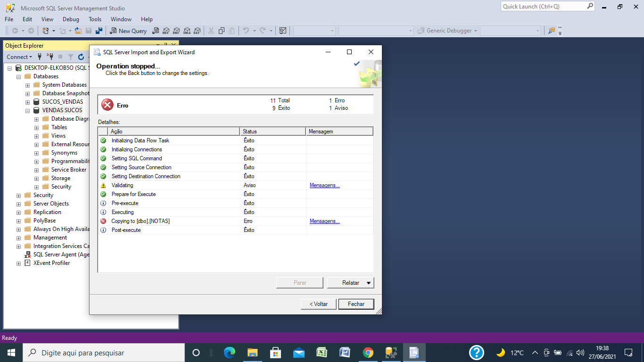Expand the Replication node
The image size is (644, 362).
click(18, 212)
